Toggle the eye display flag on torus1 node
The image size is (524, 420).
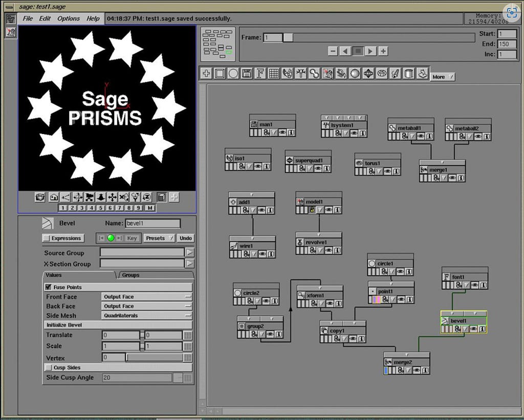pyautogui.click(x=388, y=171)
